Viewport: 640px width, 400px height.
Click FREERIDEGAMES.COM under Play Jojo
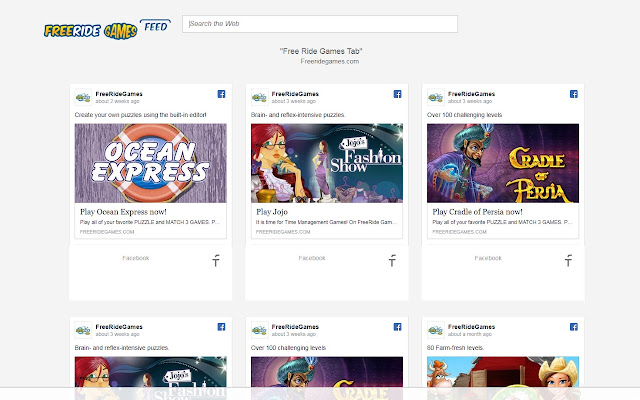[x=283, y=232]
